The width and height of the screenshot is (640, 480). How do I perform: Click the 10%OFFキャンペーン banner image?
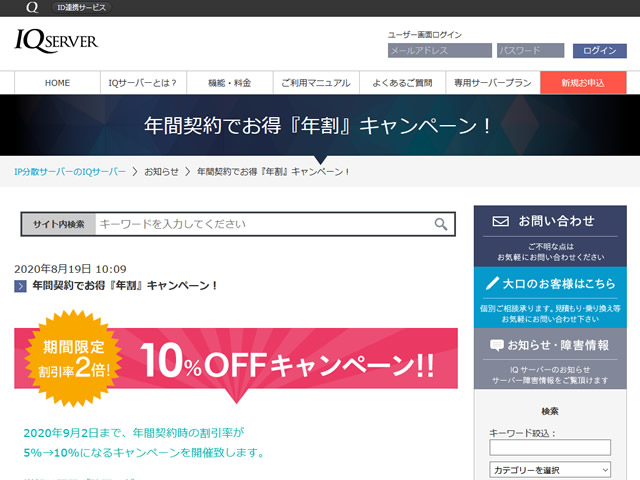click(236, 359)
